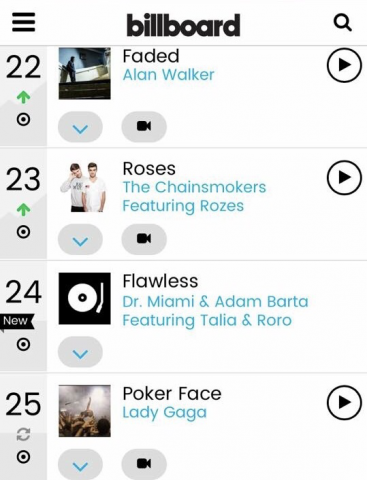
Task: Play Roses by The Chainsmokers
Action: [x=344, y=177]
